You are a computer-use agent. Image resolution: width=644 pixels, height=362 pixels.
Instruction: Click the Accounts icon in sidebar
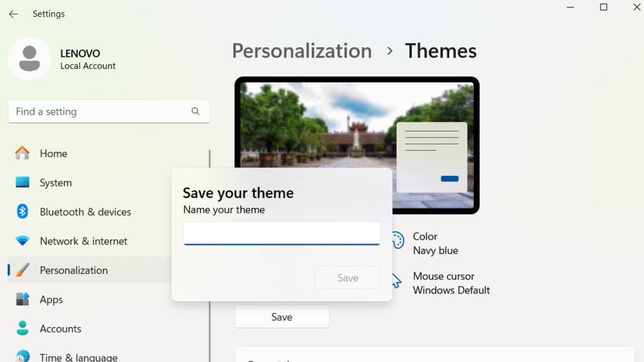click(x=22, y=328)
